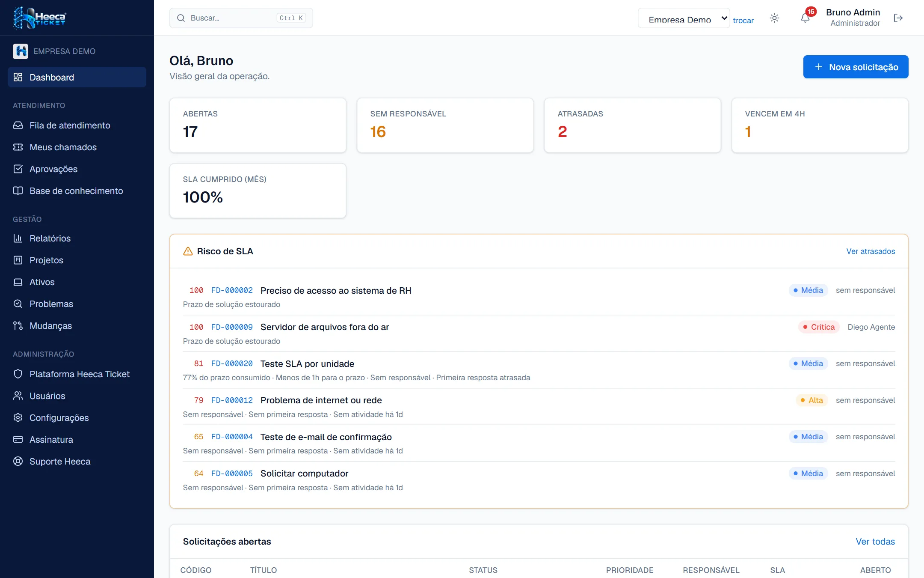Open ticket FD-000005
924x578 pixels.
232,474
